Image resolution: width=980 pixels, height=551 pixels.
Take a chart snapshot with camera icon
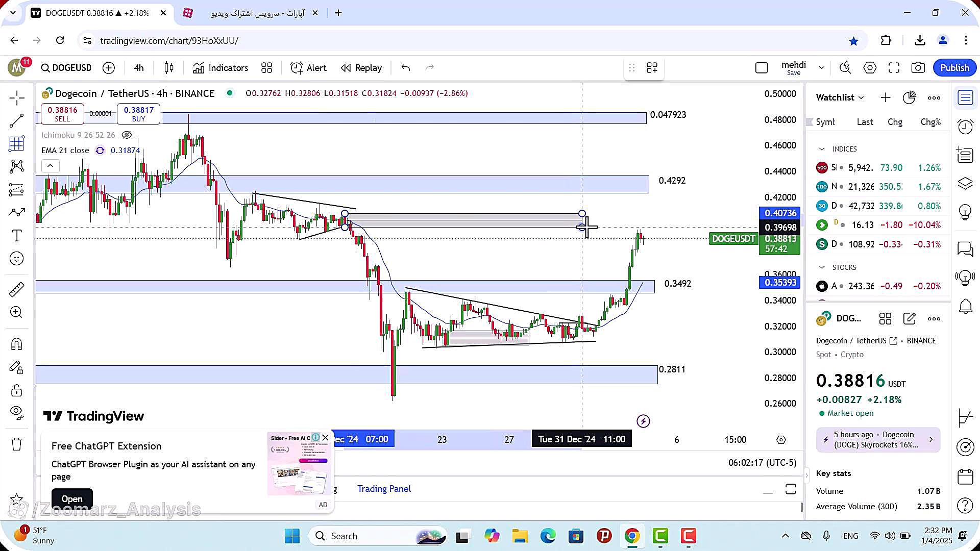(x=918, y=68)
